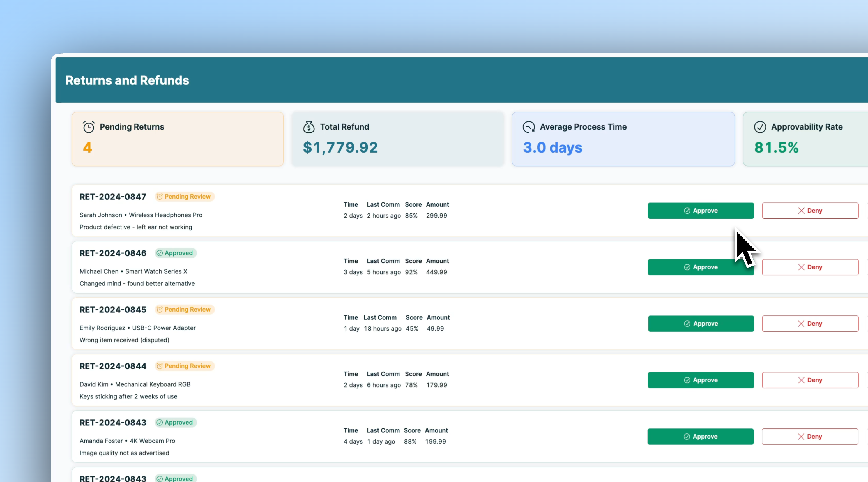Approve Sarah Johnson's headphones return
The height and width of the screenshot is (482, 868).
[x=701, y=211]
